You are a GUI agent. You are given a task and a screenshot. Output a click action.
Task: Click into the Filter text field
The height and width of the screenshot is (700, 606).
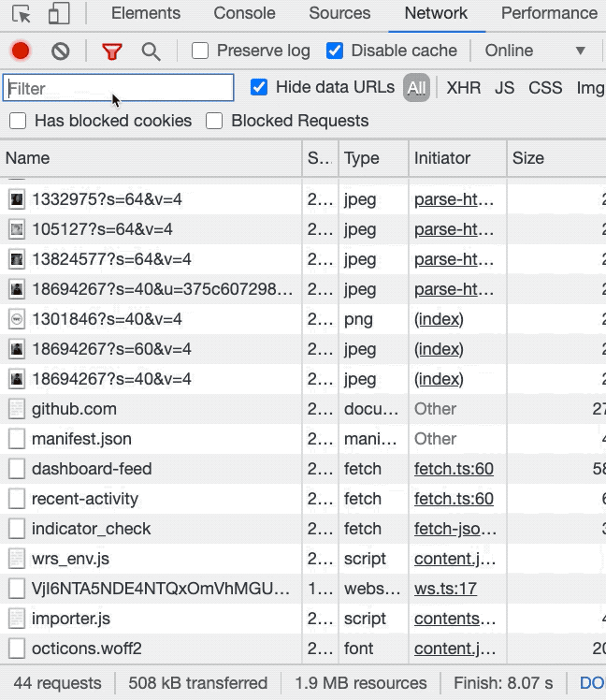[x=118, y=88]
